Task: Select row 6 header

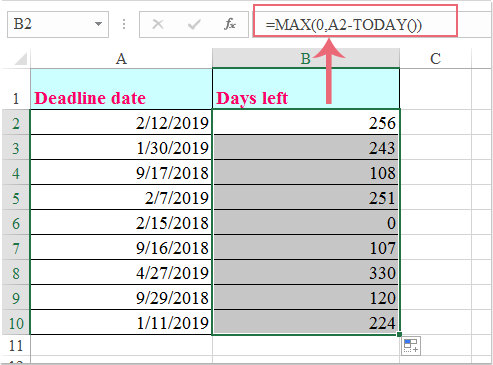Action: coord(16,222)
